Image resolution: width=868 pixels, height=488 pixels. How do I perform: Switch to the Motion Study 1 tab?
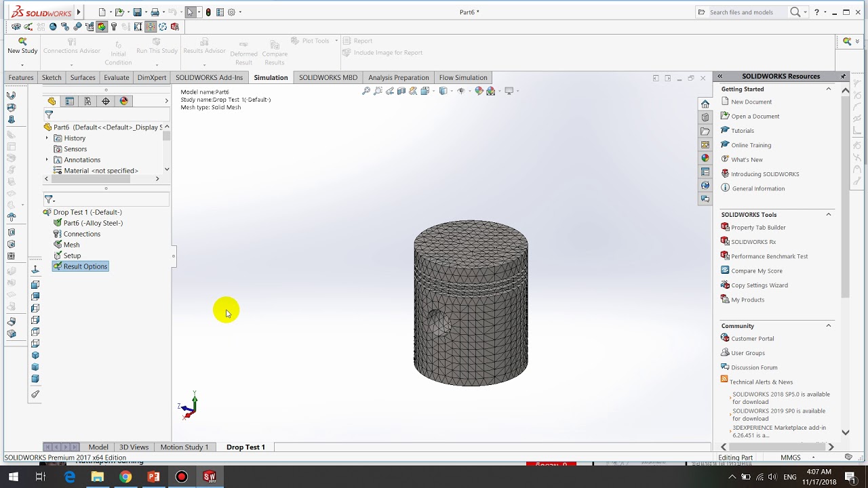(184, 447)
